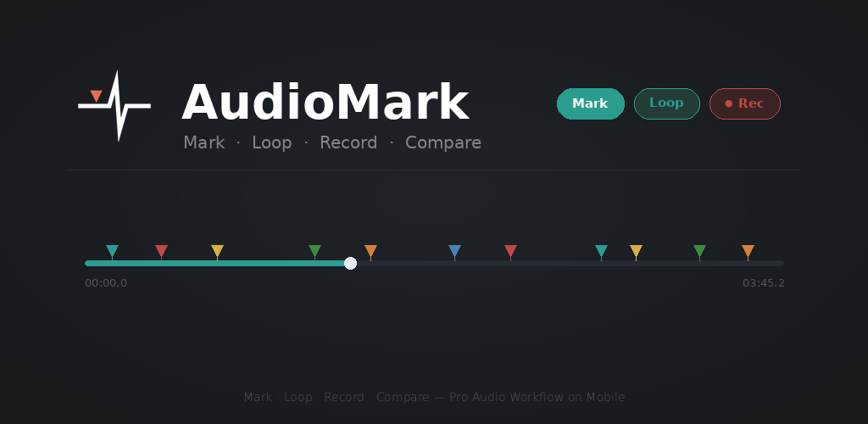Select the orange marker nearest the 03:45.2 label
Screen dimensions: 868x424
click(x=748, y=252)
